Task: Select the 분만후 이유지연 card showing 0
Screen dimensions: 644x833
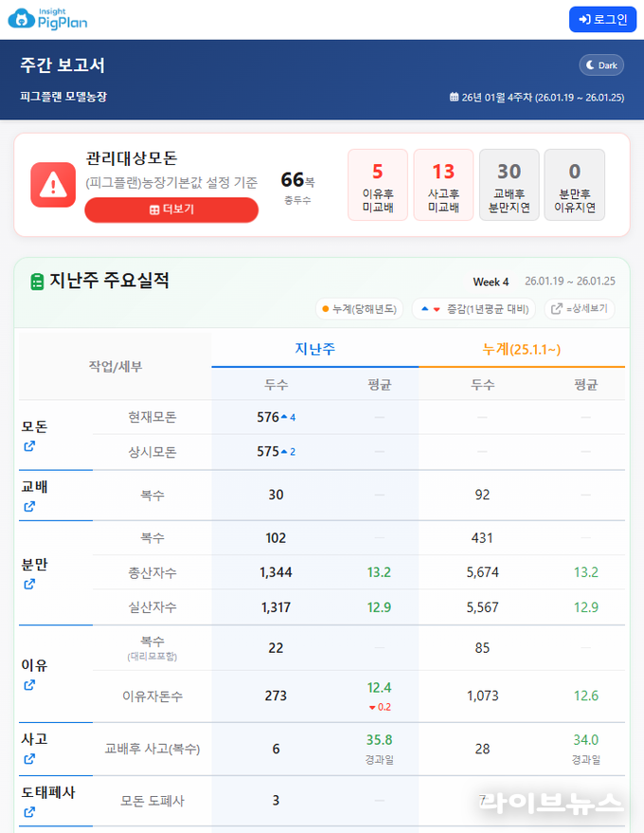Action: (574, 185)
